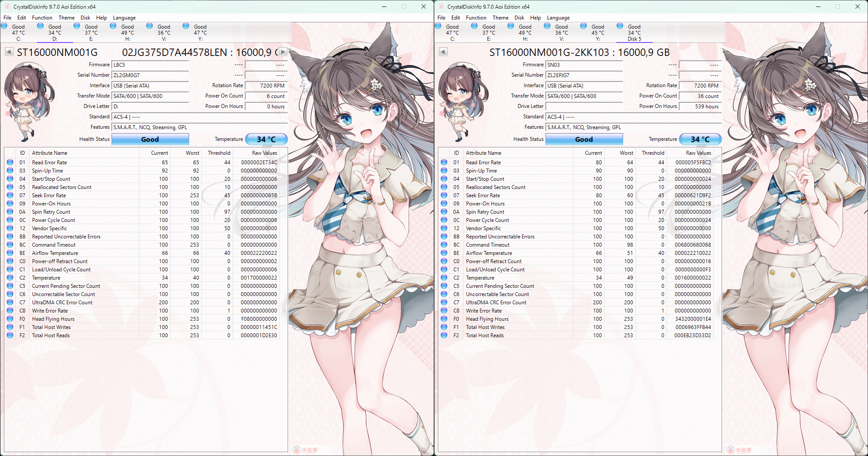Image resolution: width=868 pixels, height=456 pixels.
Task: Click status icon for Temperature row, right window
Action: point(444,278)
